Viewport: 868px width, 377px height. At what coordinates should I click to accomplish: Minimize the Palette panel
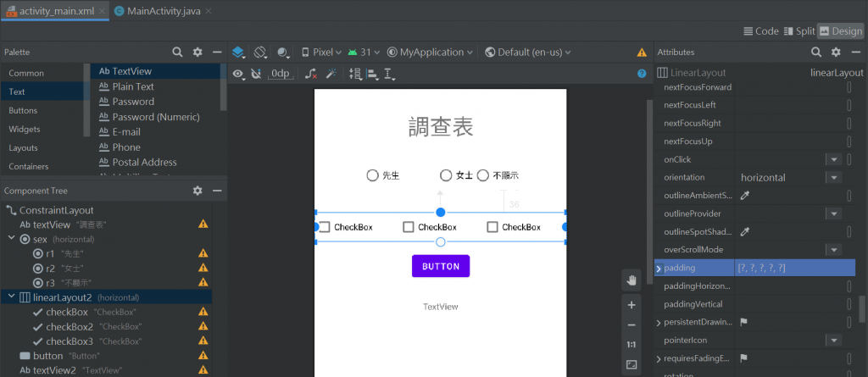click(x=217, y=52)
